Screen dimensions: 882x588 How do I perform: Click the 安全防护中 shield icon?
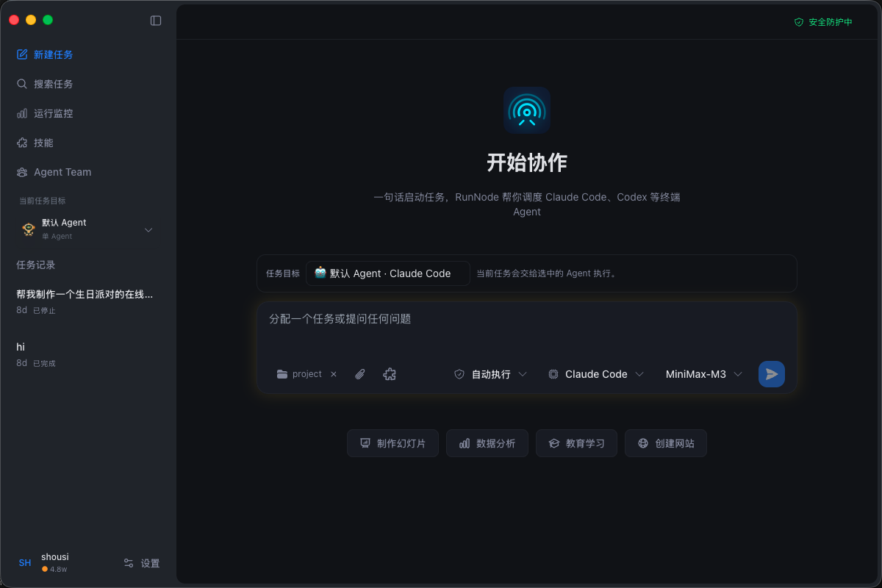(799, 22)
